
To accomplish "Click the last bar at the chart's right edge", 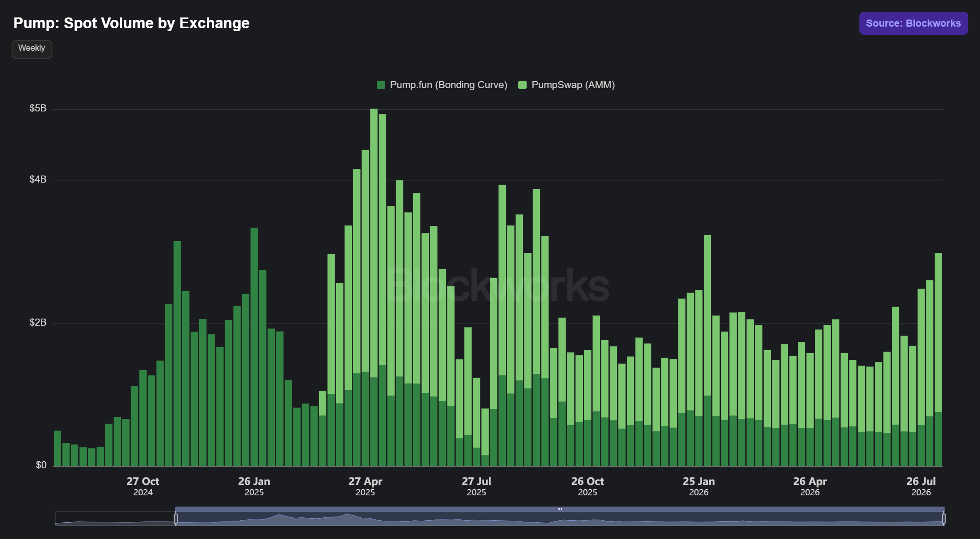I will coord(938,359).
